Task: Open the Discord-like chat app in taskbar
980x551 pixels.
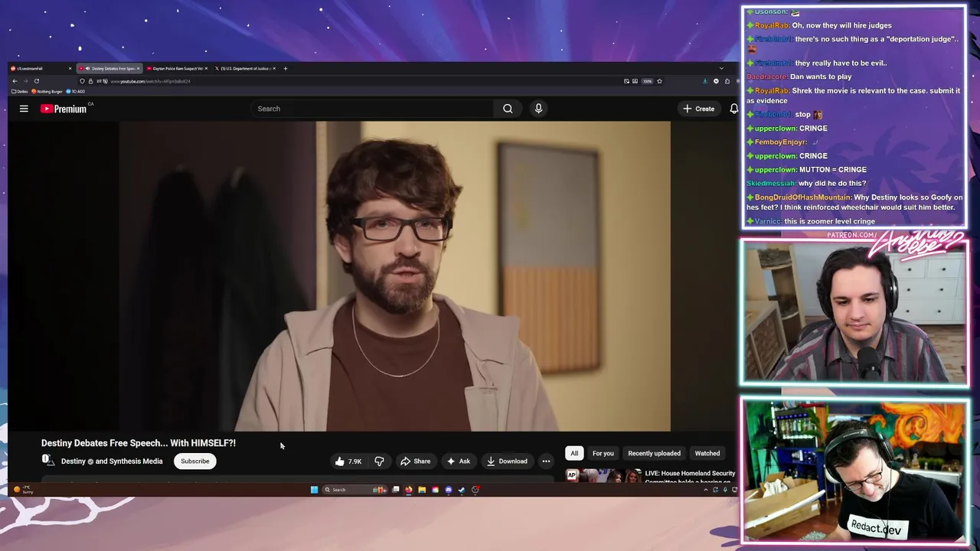Action: (449, 490)
